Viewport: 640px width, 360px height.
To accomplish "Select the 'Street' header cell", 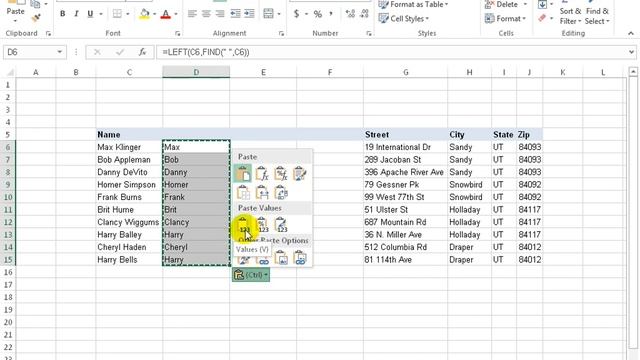I will pos(405,135).
